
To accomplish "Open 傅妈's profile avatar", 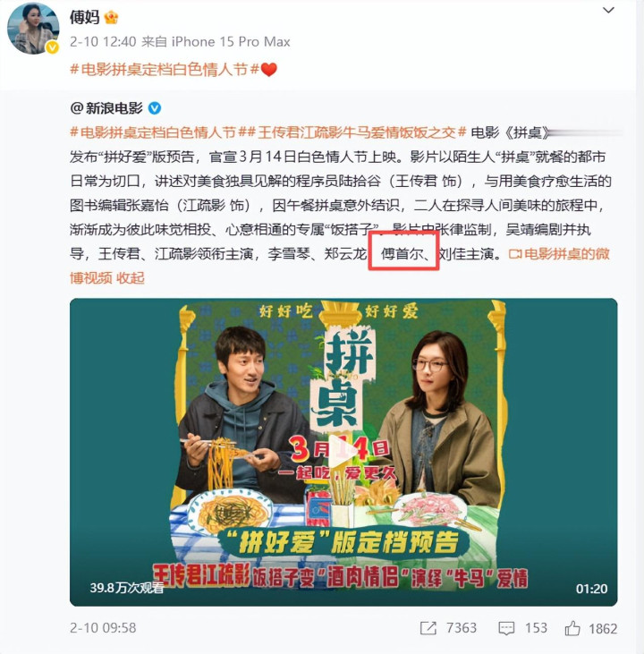I will coord(33,28).
